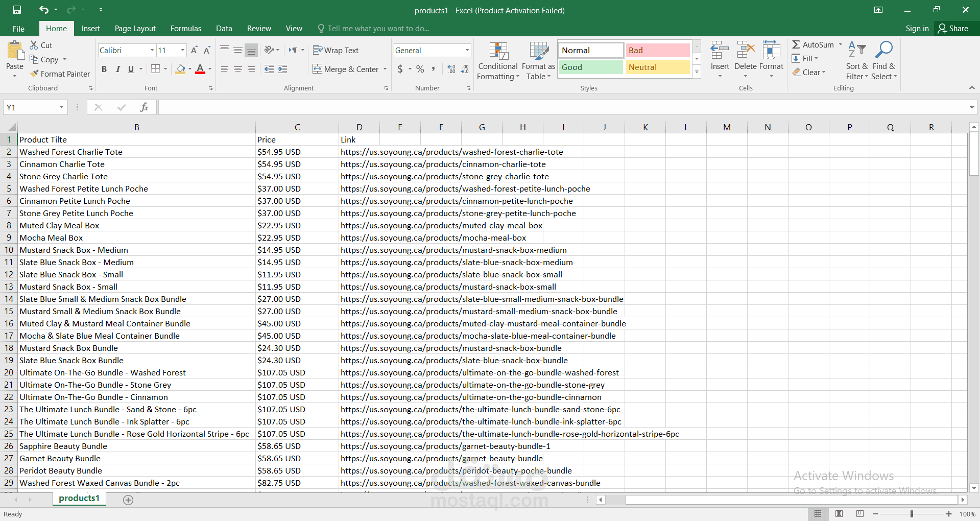Open Sort & Filter menu

(x=857, y=61)
